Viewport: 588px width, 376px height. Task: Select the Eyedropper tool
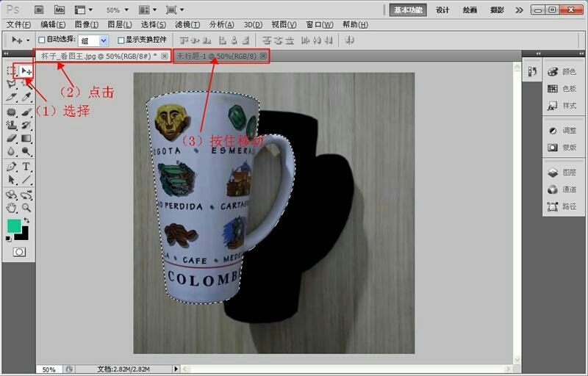point(26,97)
